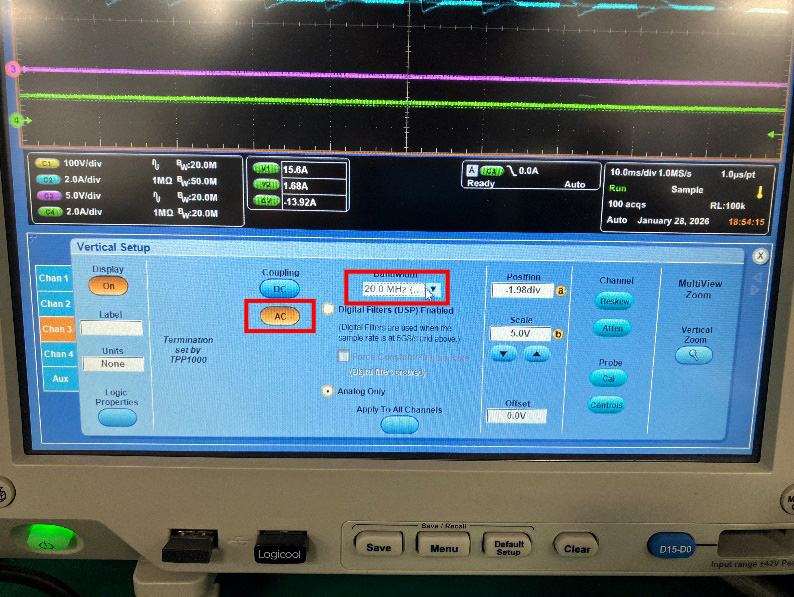Screen dimensions: 794x597
Task: Set coupling to AC
Action: [280, 316]
